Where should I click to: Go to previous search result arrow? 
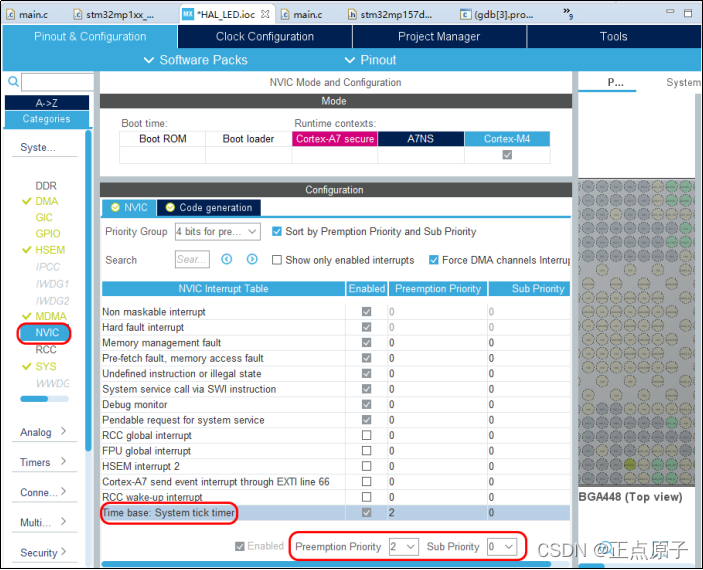click(x=227, y=259)
